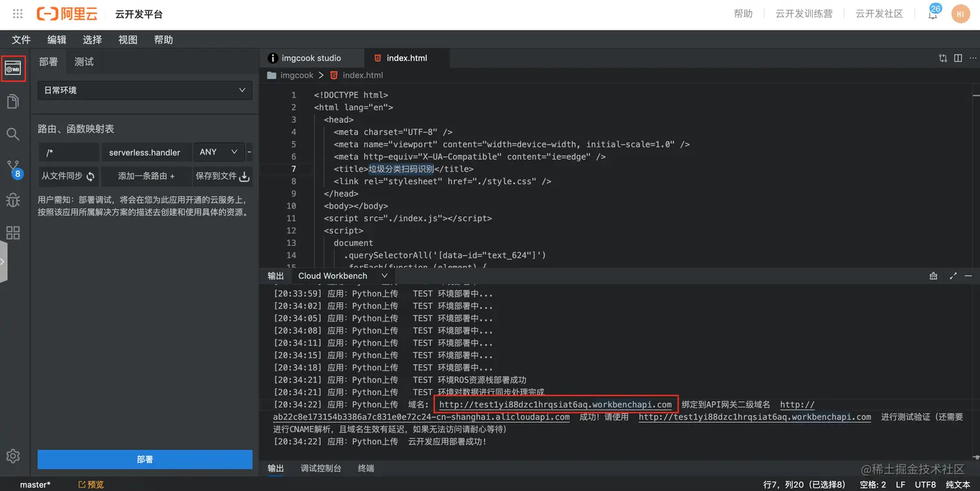Open the 云开发训练营 link

804,14
